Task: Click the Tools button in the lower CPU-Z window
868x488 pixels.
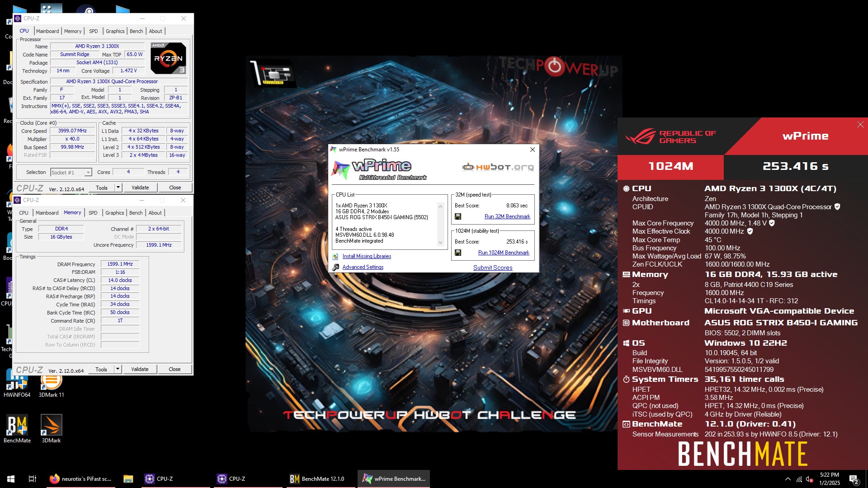Action: (101, 369)
